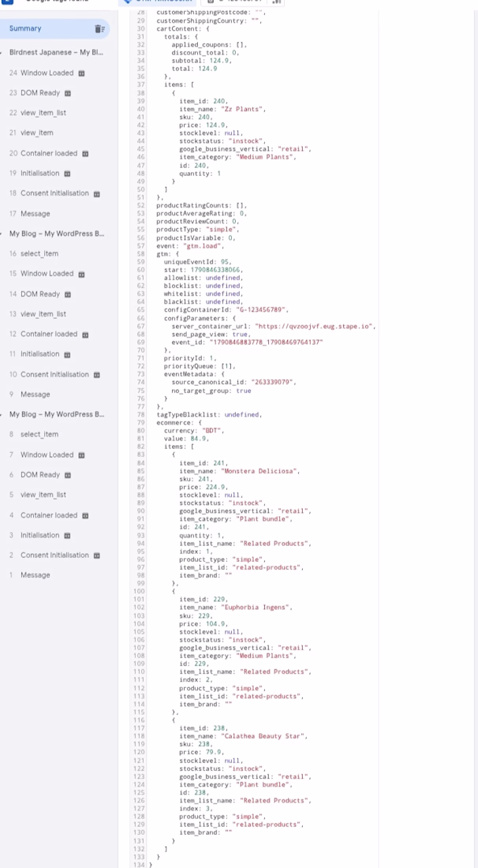Click the item_name "Monstera Deliciosa" line
The image size is (478, 868).
[x=240, y=471]
